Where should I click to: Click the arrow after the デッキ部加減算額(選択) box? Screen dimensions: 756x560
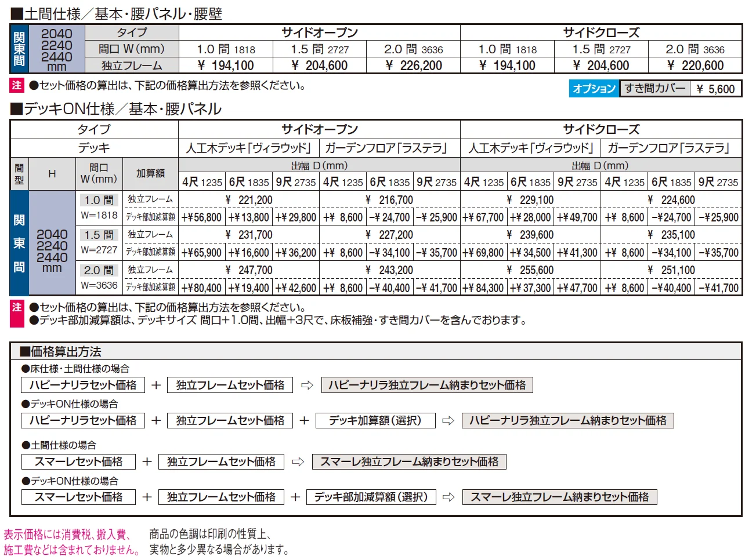coord(448,497)
